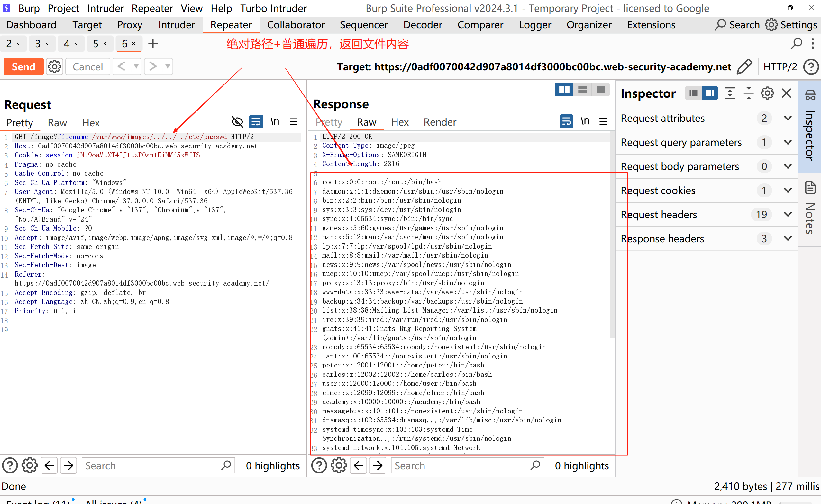The width and height of the screenshot is (821, 504).
Task: Switch to the Collaborator tab
Action: (296, 25)
